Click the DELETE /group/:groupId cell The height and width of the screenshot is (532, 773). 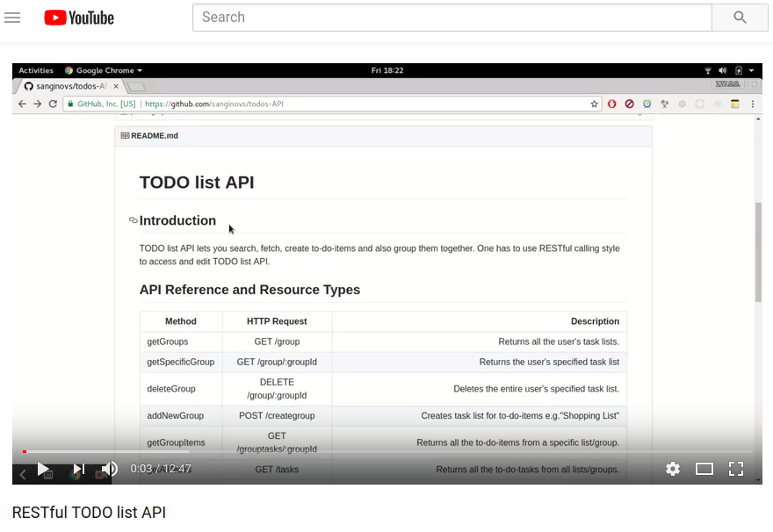point(277,389)
